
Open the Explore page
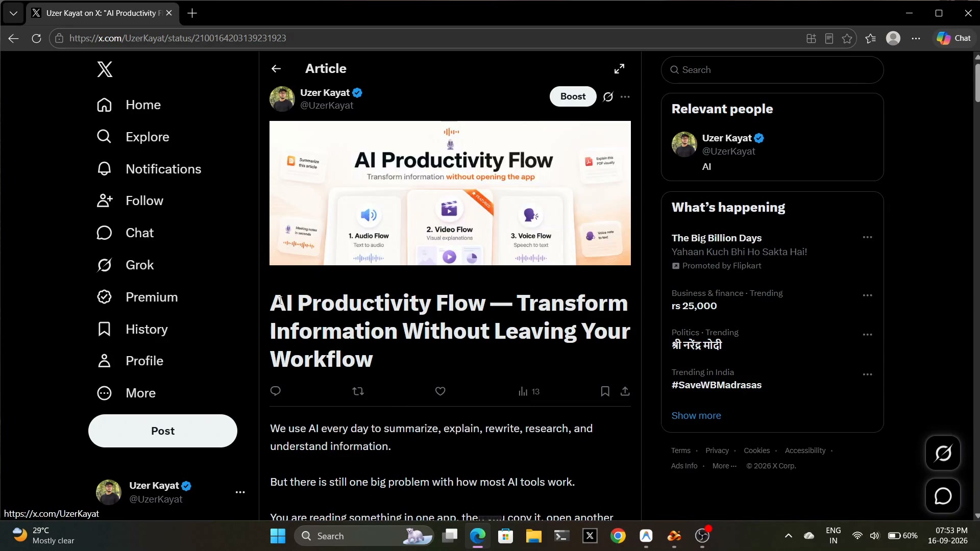133,137
